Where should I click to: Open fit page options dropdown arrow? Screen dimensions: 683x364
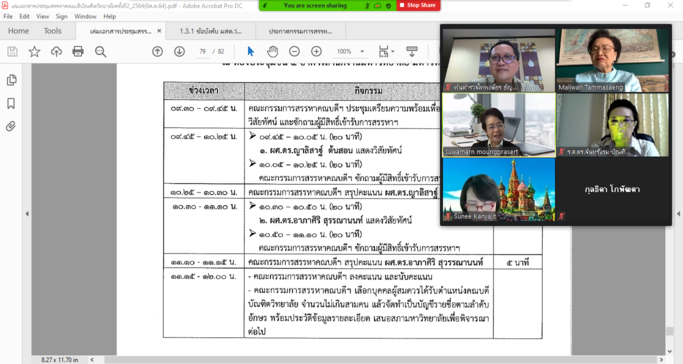pos(393,51)
